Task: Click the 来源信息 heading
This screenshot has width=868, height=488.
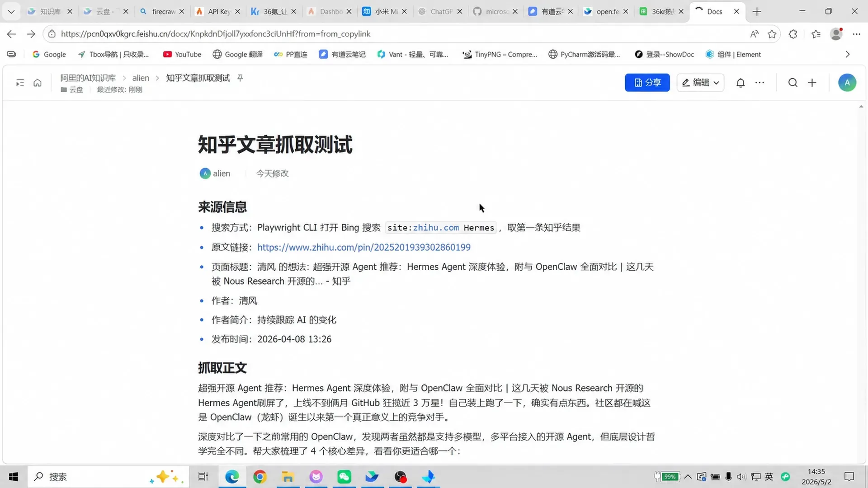Action: click(222, 207)
